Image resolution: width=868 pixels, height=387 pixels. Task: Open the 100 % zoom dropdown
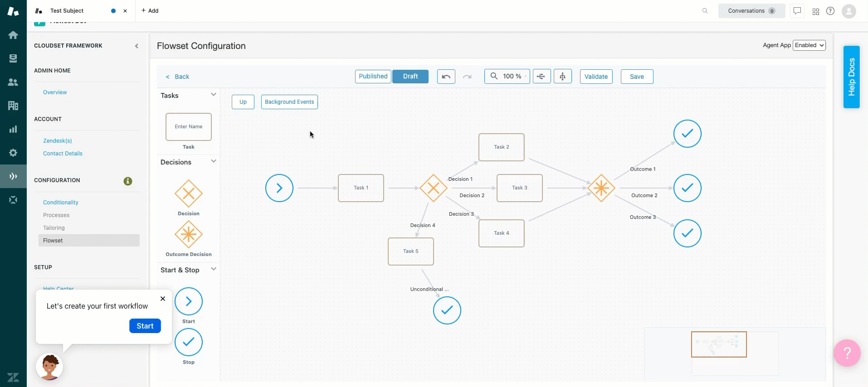pyautogui.click(x=507, y=77)
